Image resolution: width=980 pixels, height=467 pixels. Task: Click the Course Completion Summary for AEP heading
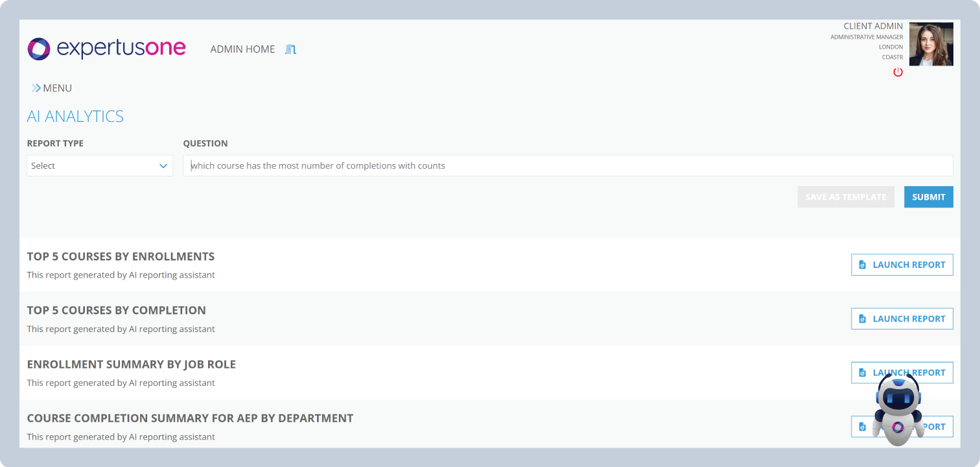(x=190, y=418)
